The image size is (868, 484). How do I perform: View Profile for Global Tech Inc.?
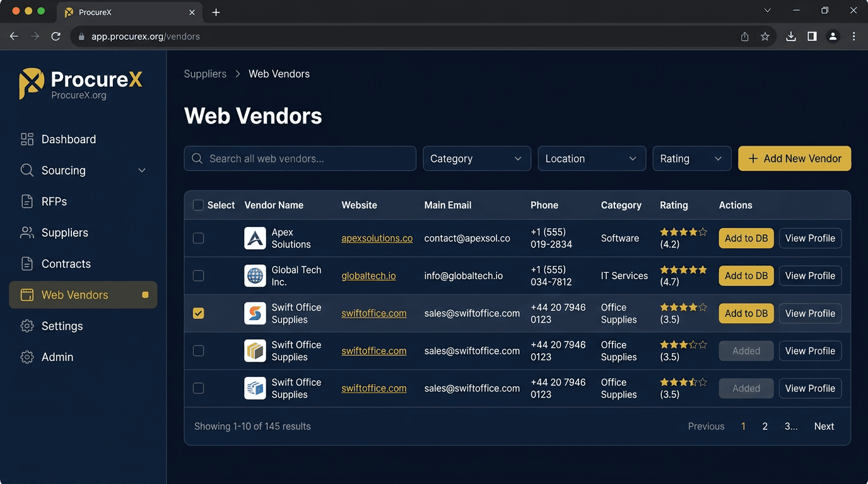click(x=810, y=275)
